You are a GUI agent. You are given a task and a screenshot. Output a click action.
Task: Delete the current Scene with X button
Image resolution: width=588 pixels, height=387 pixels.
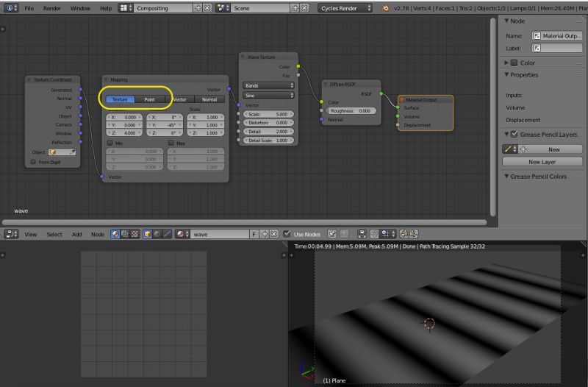[304, 8]
